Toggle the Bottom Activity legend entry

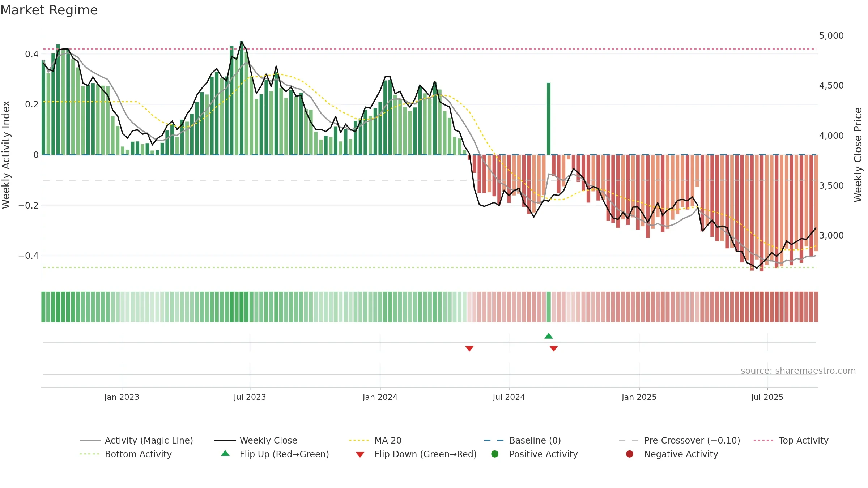tap(125, 454)
